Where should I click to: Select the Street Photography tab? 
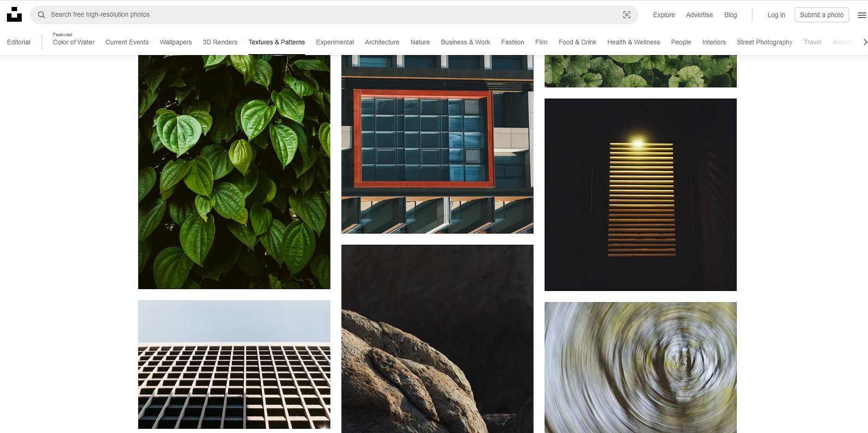(764, 42)
